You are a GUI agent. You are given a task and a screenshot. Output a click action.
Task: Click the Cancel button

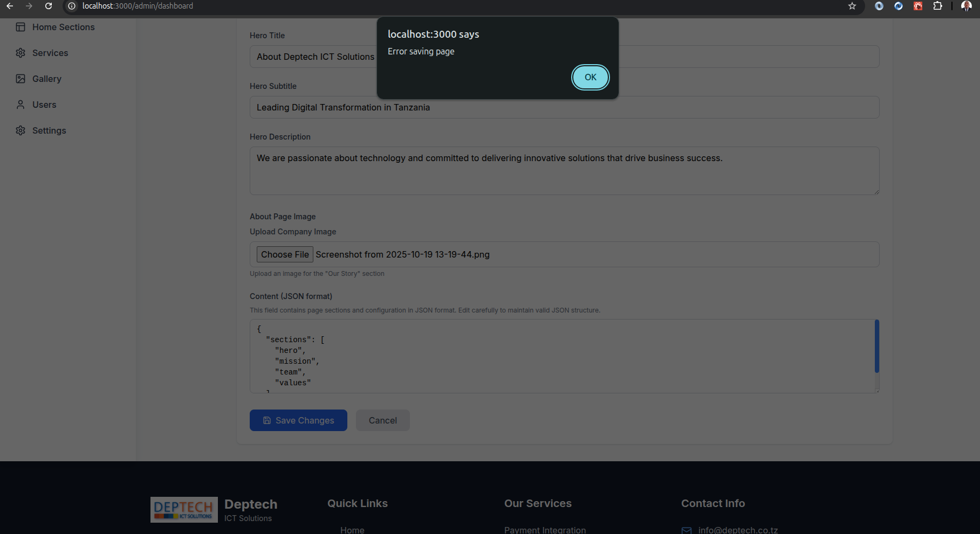(382, 420)
